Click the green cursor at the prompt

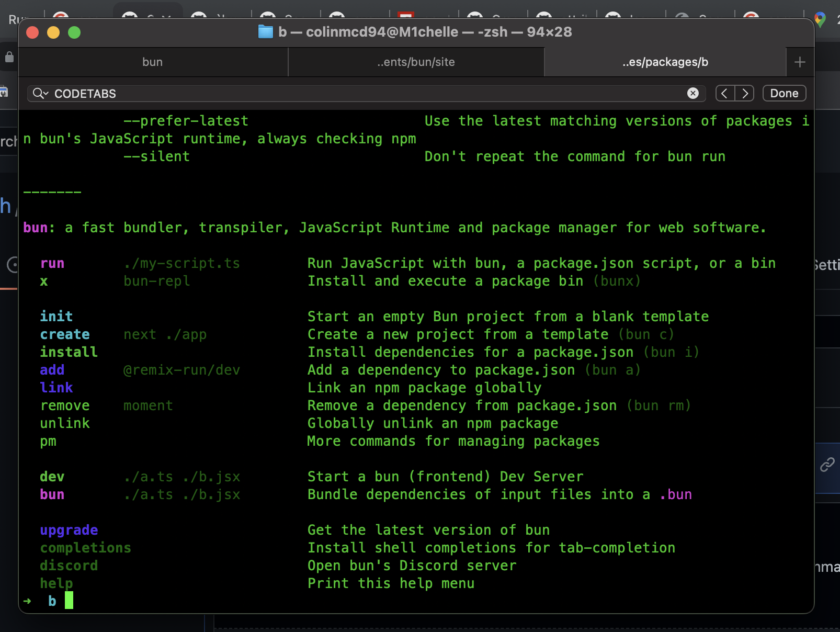69,600
